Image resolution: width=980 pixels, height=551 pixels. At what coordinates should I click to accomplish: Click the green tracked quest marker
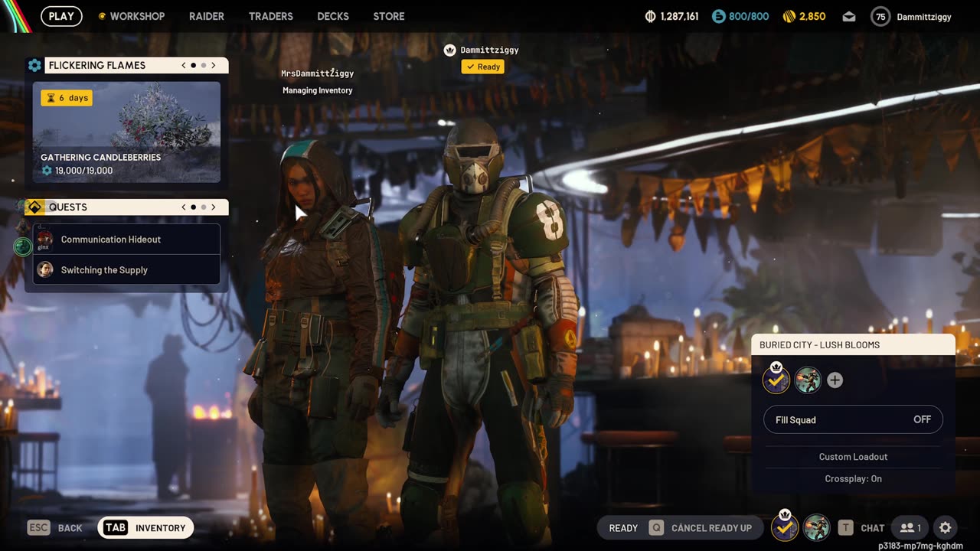(23, 246)
